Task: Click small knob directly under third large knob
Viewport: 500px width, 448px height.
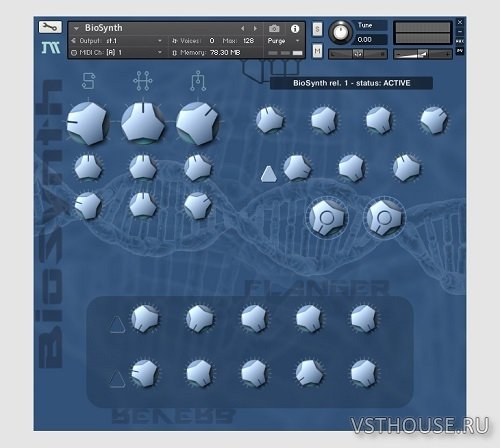Action: pos(198,167)
